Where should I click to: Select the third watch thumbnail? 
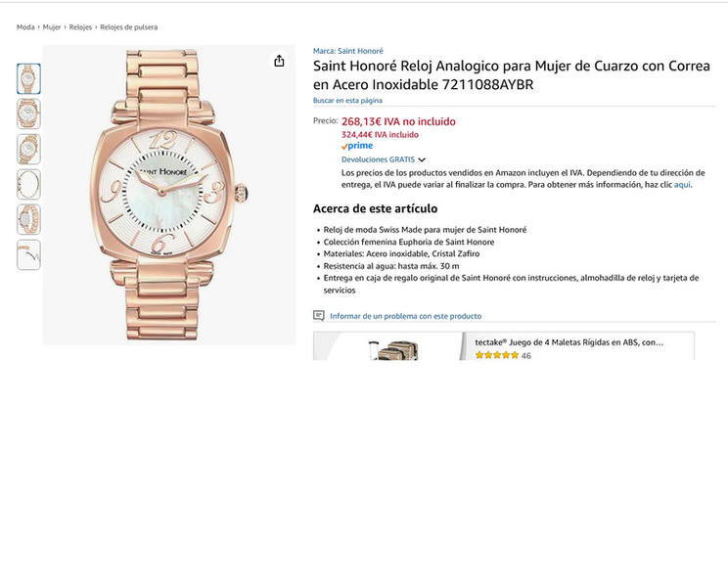click(28, 150)
